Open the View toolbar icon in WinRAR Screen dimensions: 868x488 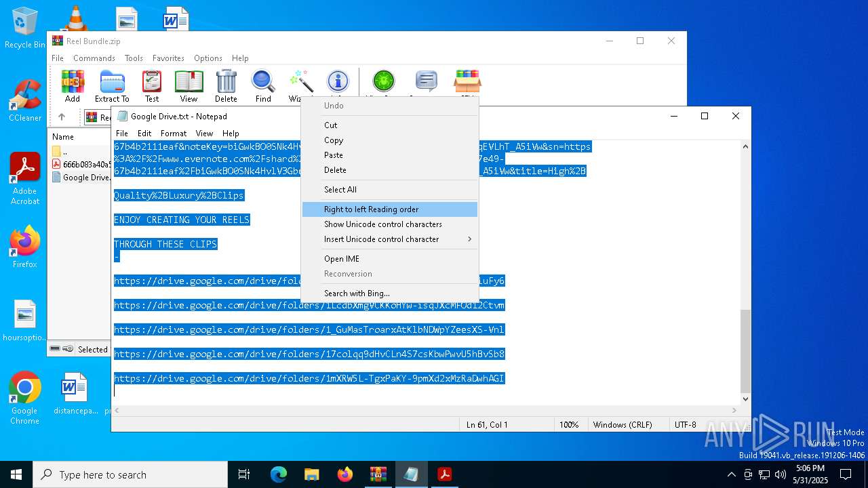pos(189,86)
